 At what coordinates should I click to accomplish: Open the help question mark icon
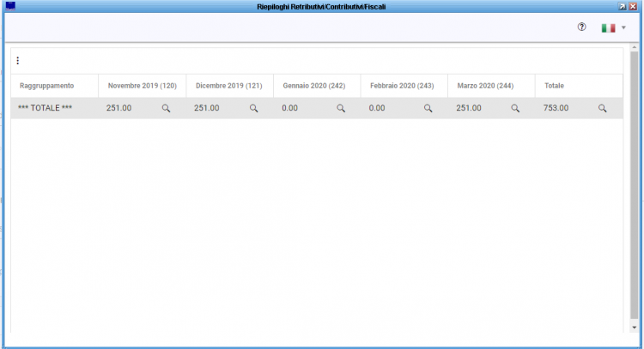tap(581, 27)
